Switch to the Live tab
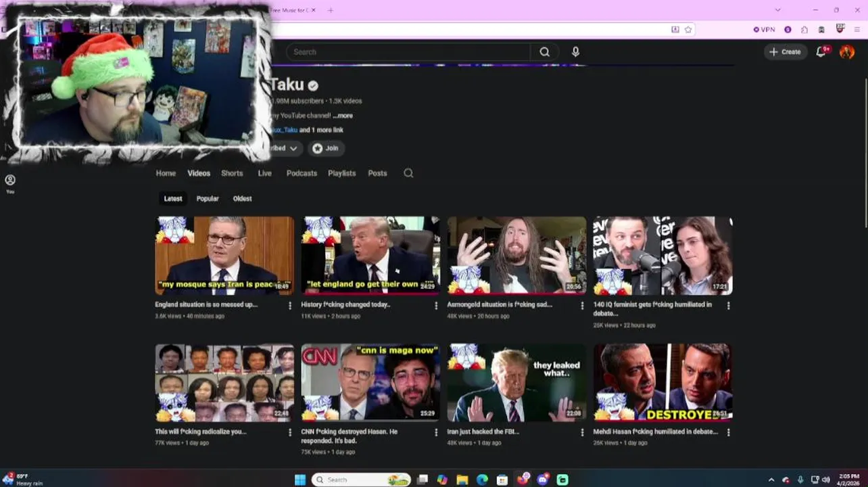Screen dimensions: 868x487 click(264, 173)
